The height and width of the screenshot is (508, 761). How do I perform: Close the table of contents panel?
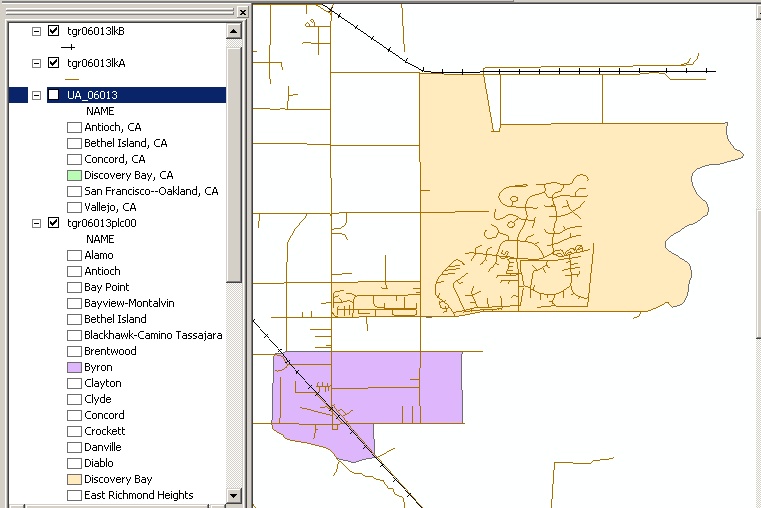[x=243, y=13]
